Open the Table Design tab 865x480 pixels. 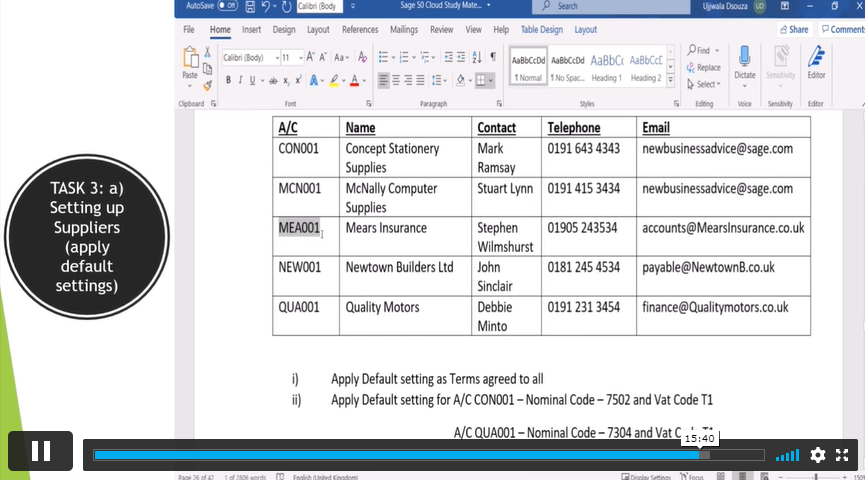pos(542,30)
